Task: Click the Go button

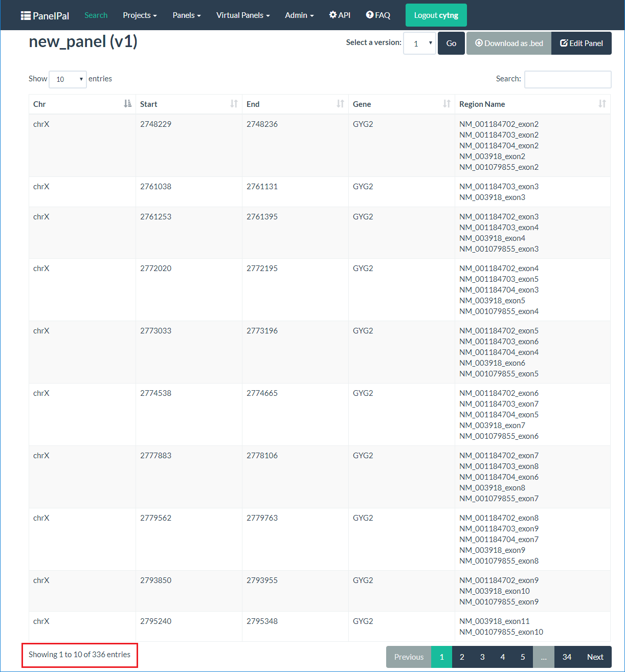Action: 451,43
